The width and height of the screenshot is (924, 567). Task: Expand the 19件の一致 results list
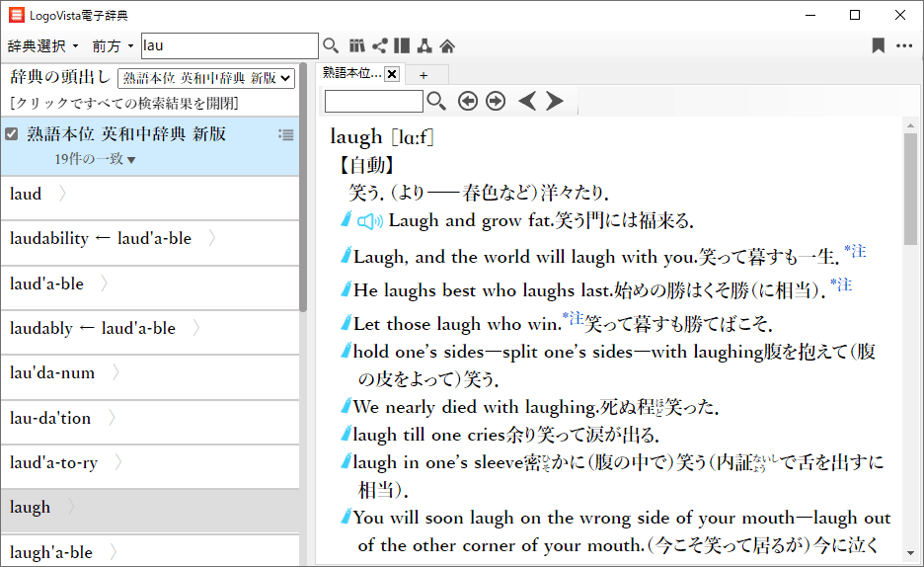click(95, 159)
